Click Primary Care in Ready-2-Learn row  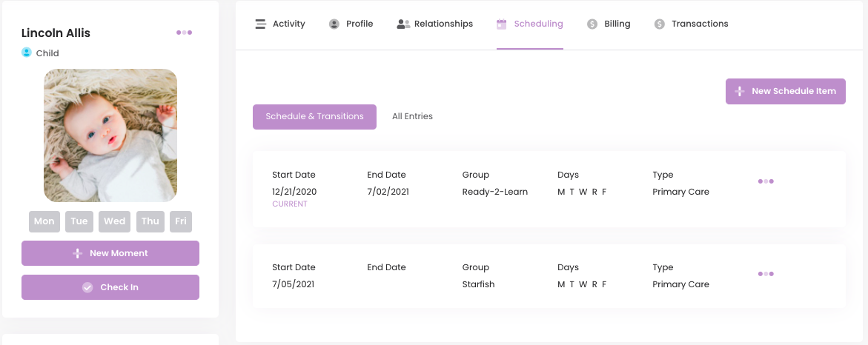[x=681, y=192]
